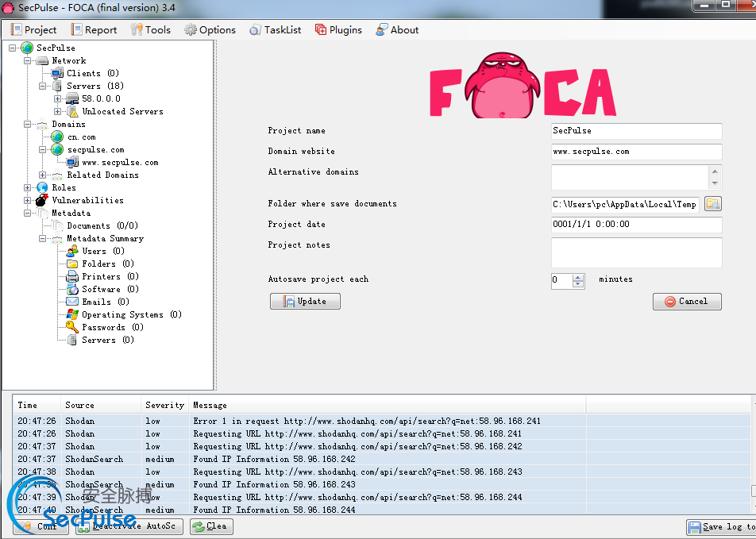Collapse the Domains tree node

[x=28, y=125]
